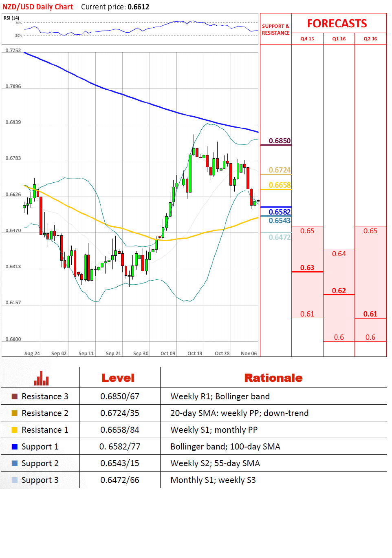Click the 0.6724 resistance level label
Screen dimensions: 392x558
click(280, 170)
